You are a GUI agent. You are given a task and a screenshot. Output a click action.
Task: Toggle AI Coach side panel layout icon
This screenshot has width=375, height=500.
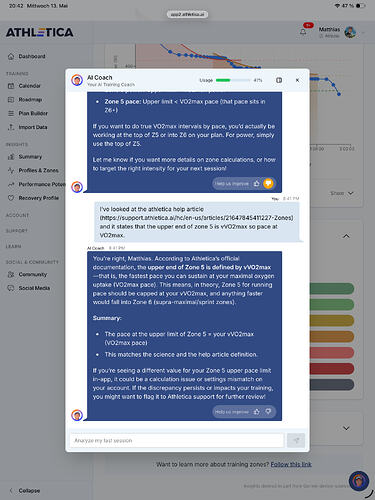coord(279,80)
